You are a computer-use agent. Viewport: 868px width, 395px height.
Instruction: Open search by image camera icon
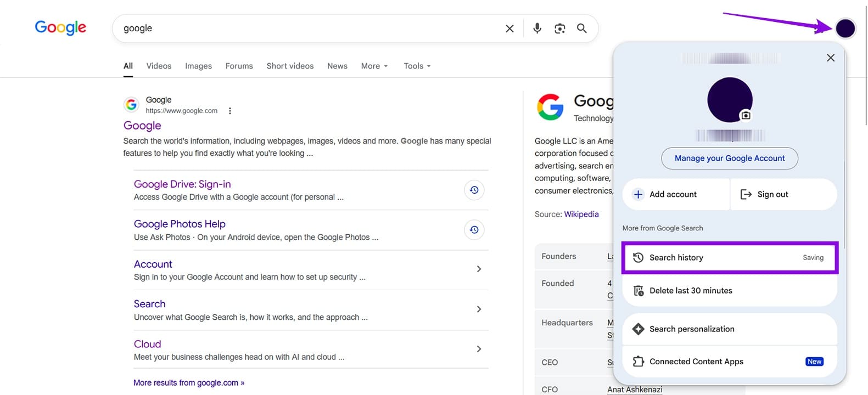pyautogui.click(x=559, y=29)
